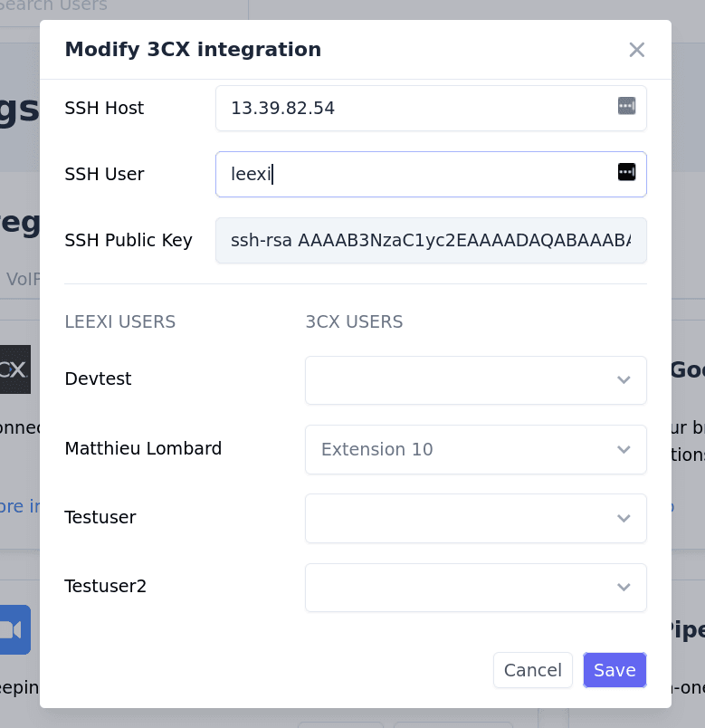Click password manager icon in SSH User field

coord(626,172)
